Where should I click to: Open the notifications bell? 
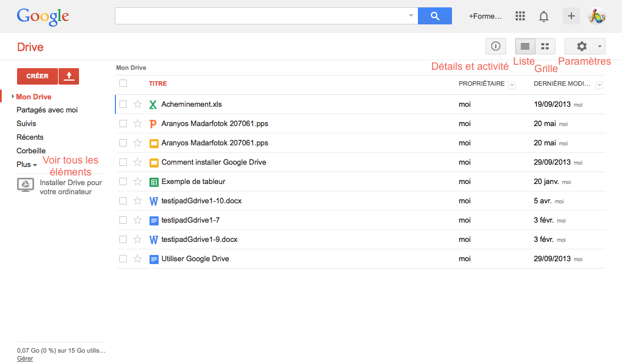544,16
